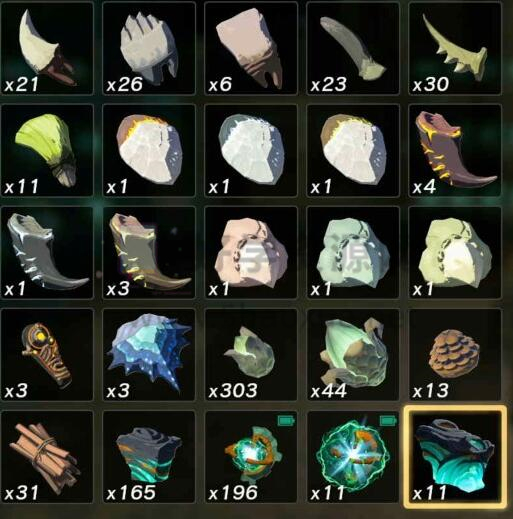The width and height of the screenshot is (513, 519).
Task: Select the ore chunk with x165
Action: point(149,457)
